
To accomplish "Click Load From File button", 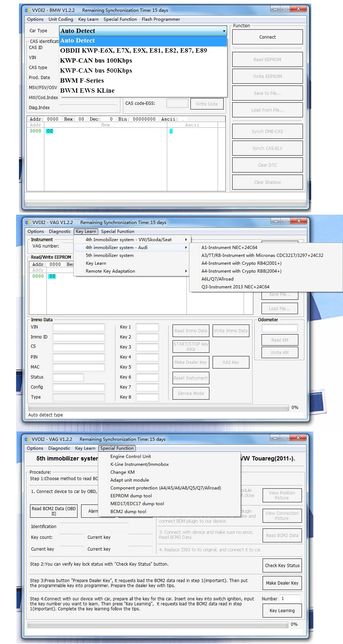I will click(268, 110).
